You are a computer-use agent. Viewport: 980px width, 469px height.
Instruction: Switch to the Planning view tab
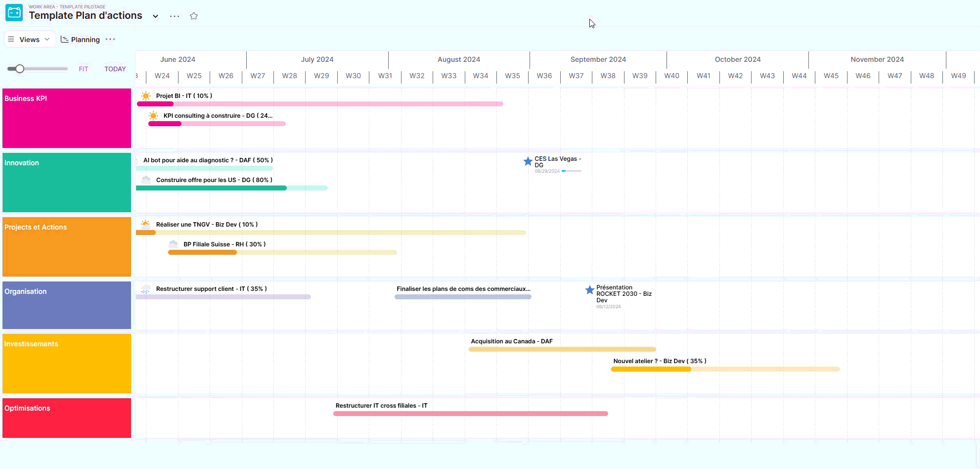coord(81,40)
